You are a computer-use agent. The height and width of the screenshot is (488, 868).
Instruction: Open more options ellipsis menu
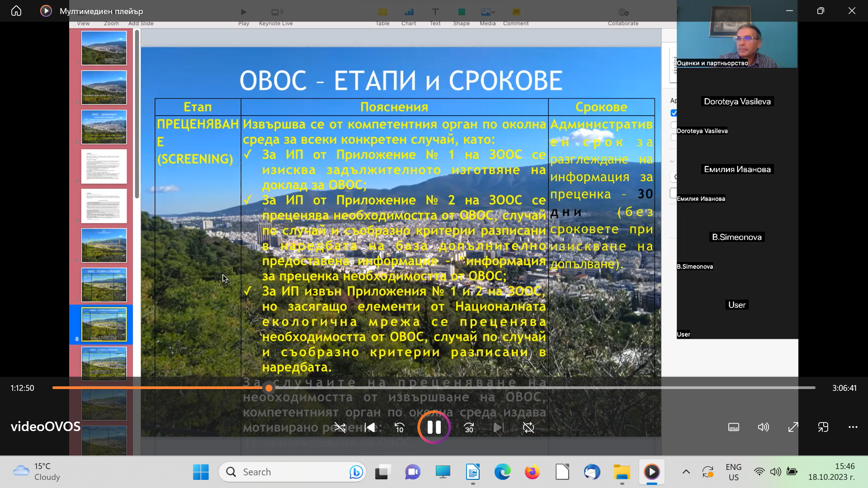(853, 427)
